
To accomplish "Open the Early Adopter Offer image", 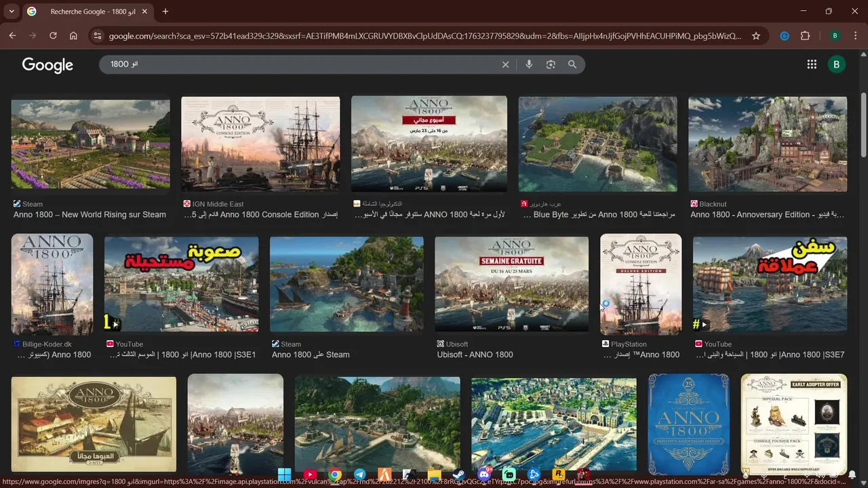I will pyautogui.click(x=793, y=424).
